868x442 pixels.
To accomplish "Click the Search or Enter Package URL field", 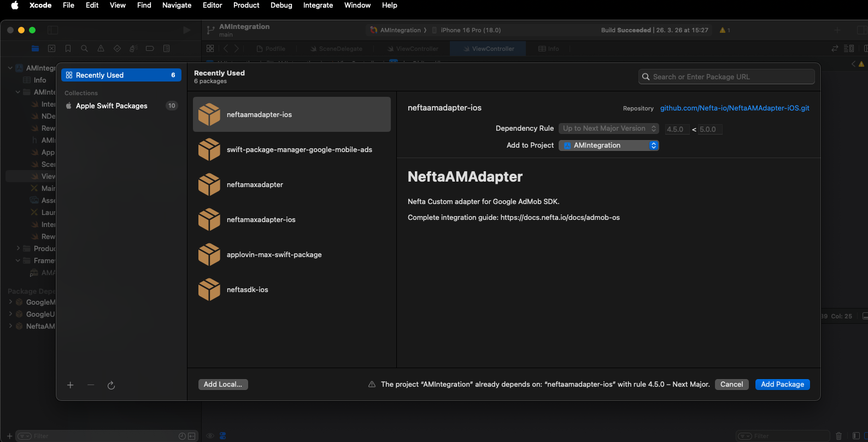I will click(726, 77).
